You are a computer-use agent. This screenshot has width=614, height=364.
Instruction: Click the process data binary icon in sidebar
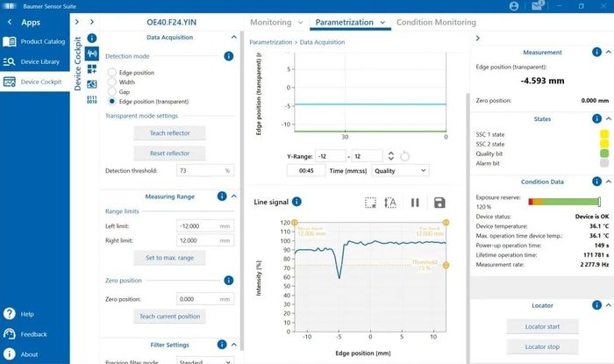point(91,99)
